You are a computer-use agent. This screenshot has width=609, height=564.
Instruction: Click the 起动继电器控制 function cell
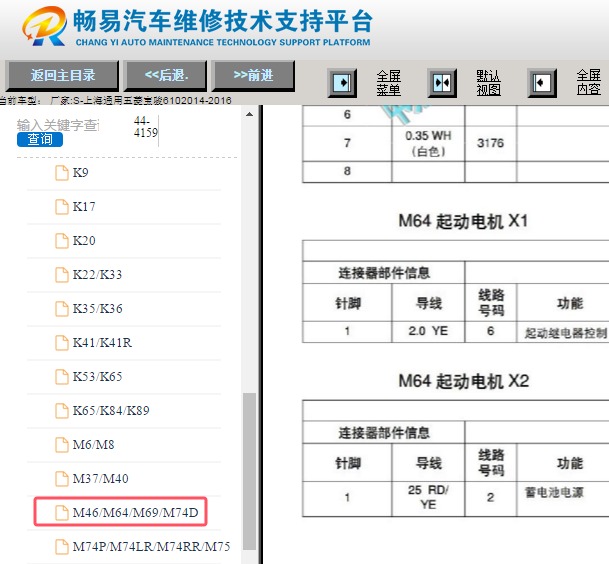(566, 332)
